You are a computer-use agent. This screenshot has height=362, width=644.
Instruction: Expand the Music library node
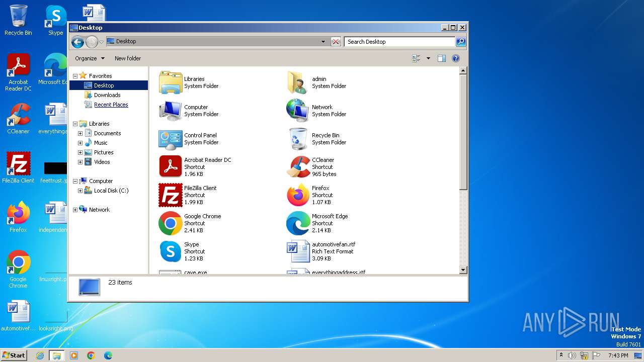point(80,143)
